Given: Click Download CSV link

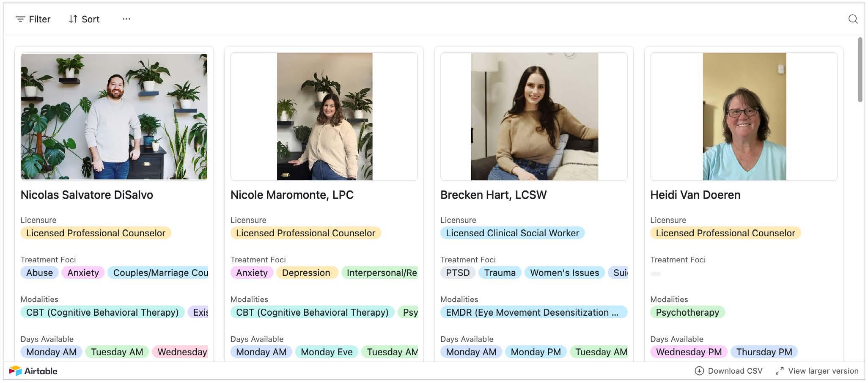Looking at the screenshot, I should [x=735, y=371].
